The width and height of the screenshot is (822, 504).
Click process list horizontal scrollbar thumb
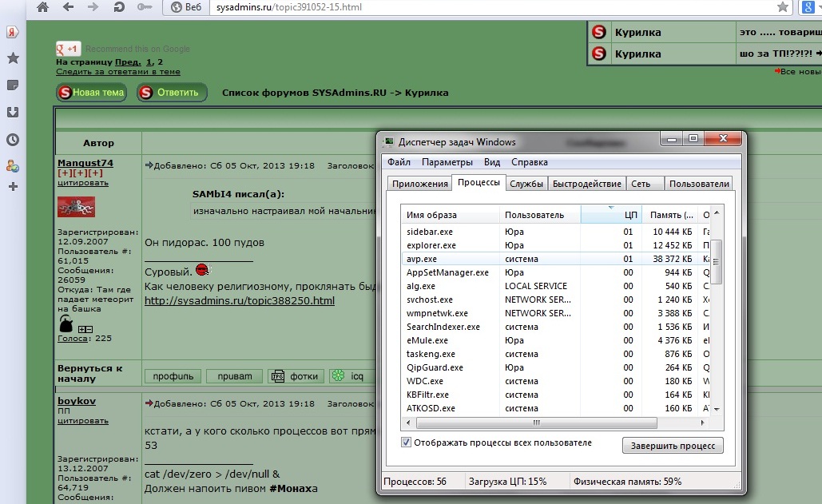535,423
